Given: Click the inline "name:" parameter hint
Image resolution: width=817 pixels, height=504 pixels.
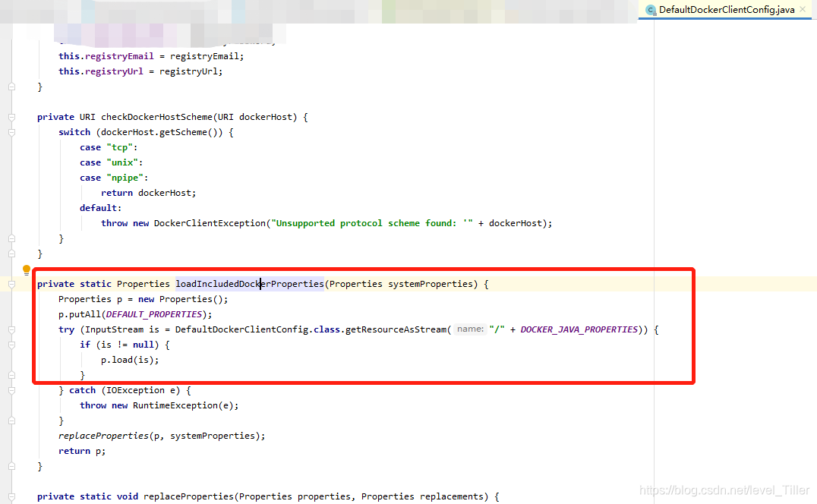Looking at the screenshot, I should click(x=468, y=329).
